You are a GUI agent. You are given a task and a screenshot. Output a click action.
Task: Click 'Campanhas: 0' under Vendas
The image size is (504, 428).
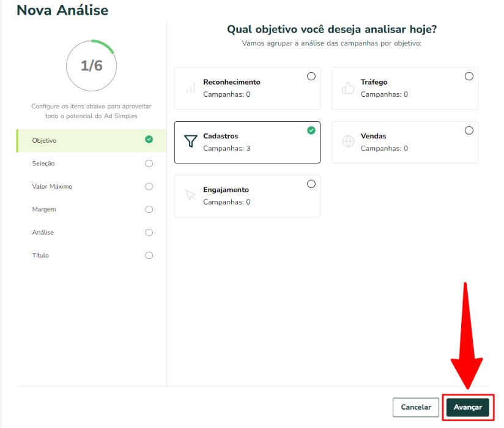point(384,148)
